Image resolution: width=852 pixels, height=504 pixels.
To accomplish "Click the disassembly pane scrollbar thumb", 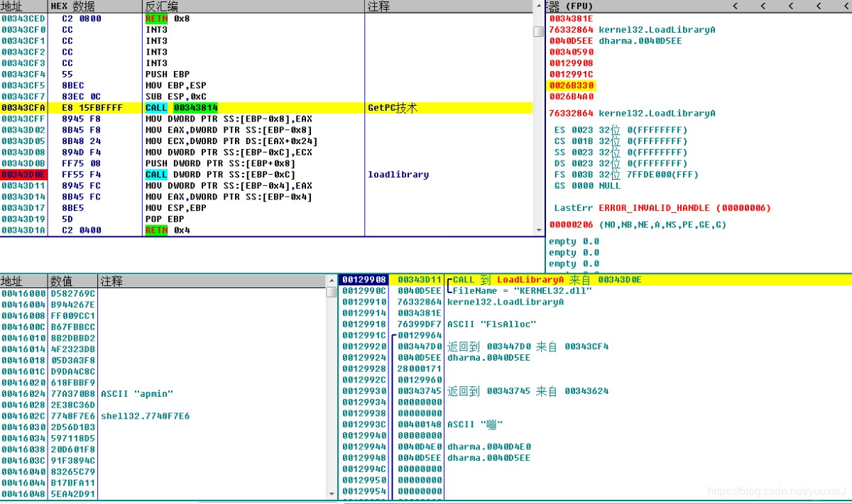I will tap(538, 31).
